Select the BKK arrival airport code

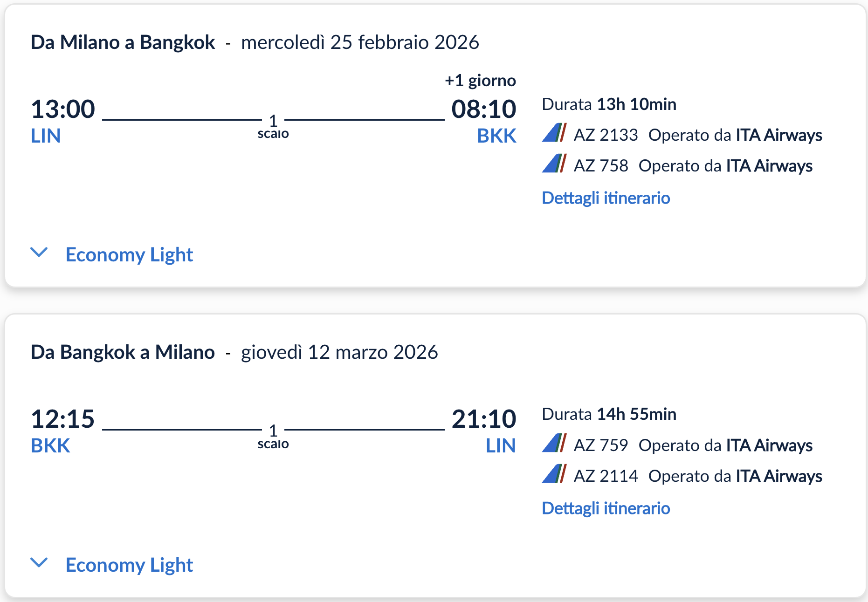coord(496,136)
